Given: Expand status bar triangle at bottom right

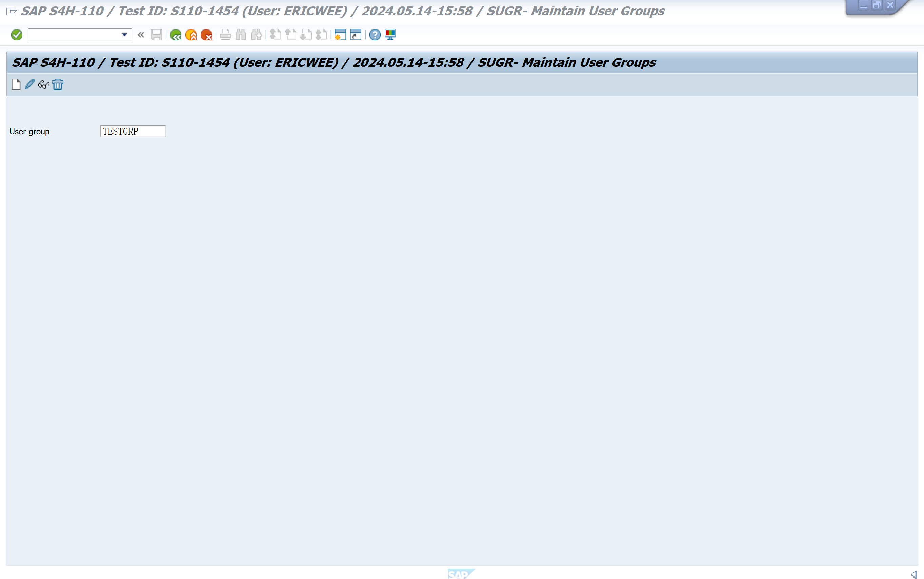Looking at the screenshot, I should pos(914,574).
